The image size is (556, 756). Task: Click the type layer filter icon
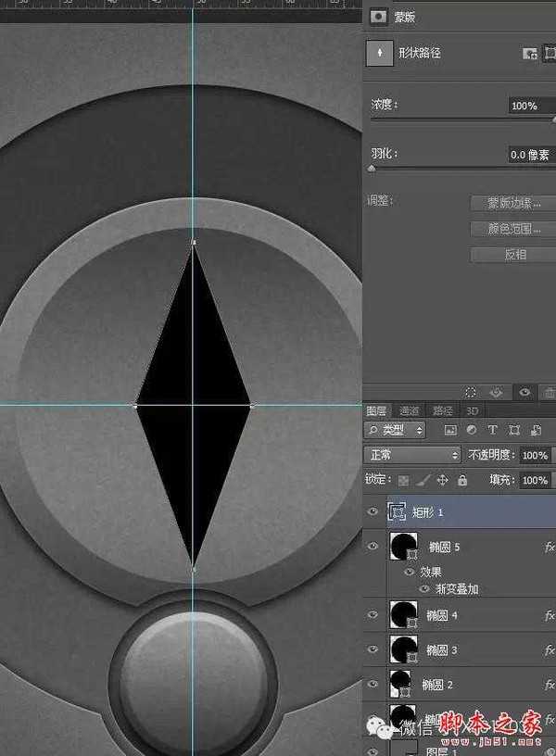click(x=492, y=431)
